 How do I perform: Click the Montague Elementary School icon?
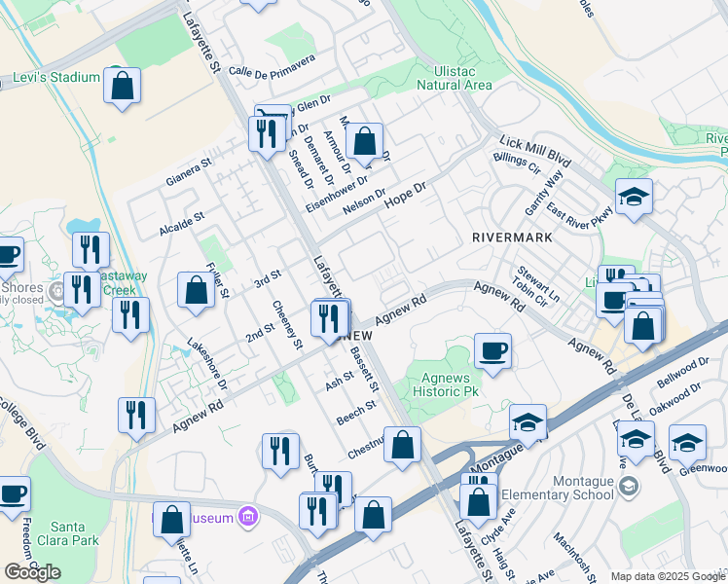[630, 486]
